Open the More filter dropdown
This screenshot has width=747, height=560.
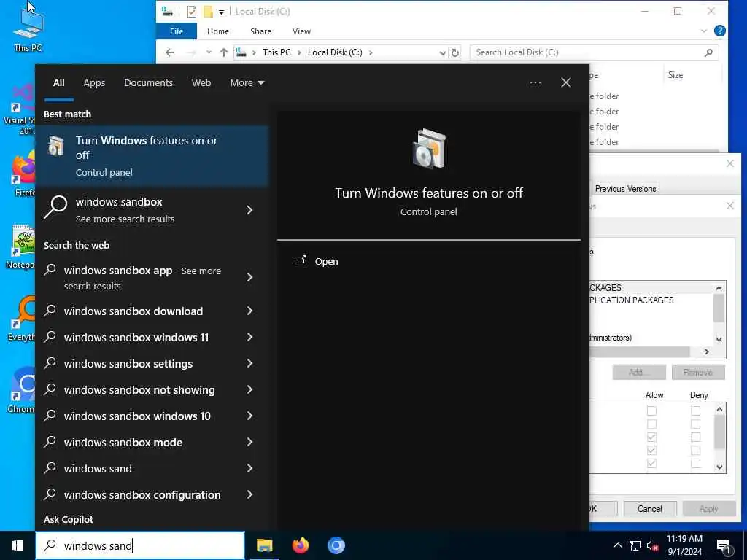tap(247, 83)
